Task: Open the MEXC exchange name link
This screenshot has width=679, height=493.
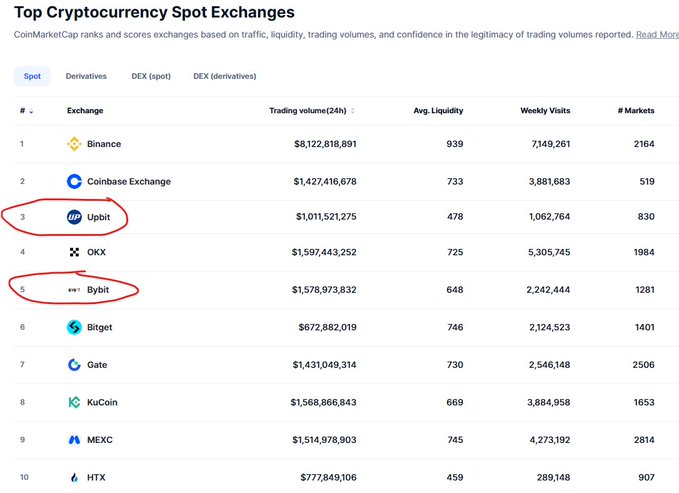Action: [100, 440]
